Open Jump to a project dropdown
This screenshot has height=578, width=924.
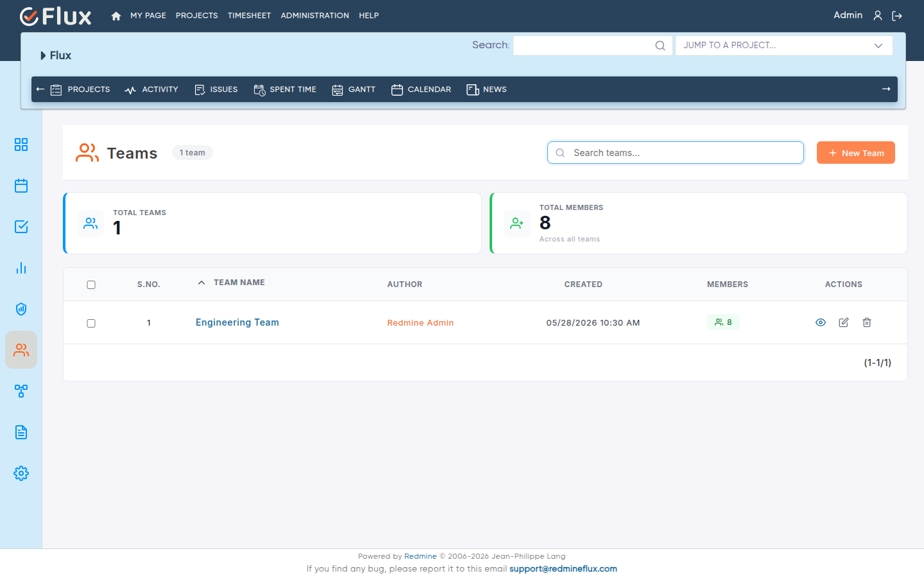coord(783,46)
